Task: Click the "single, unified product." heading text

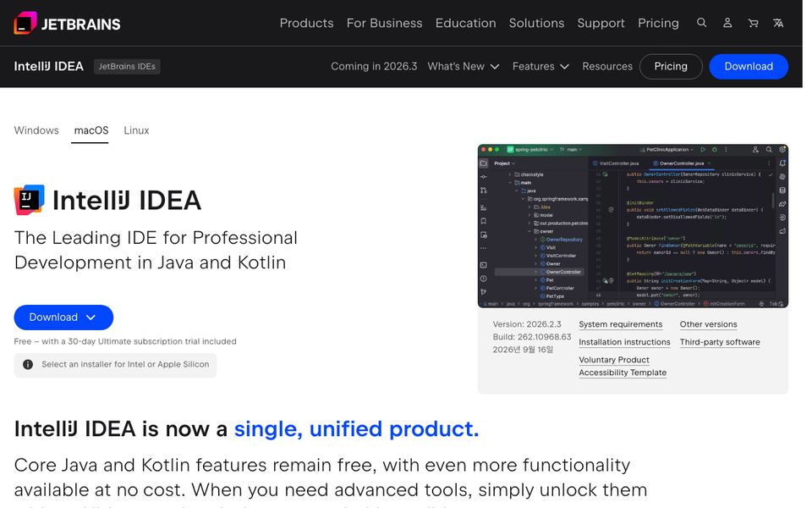Action: (356, 429)
